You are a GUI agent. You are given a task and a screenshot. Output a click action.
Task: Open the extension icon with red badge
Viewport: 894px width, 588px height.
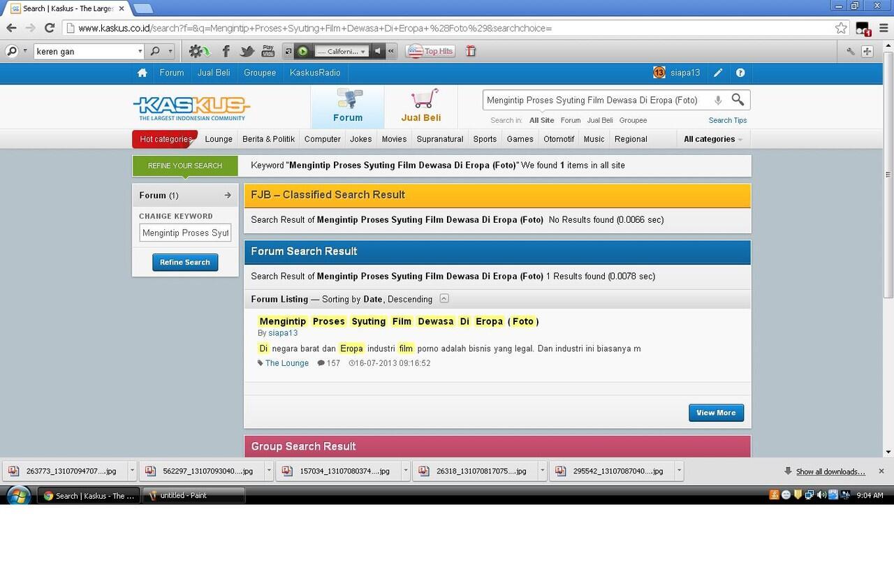[863, 29]
